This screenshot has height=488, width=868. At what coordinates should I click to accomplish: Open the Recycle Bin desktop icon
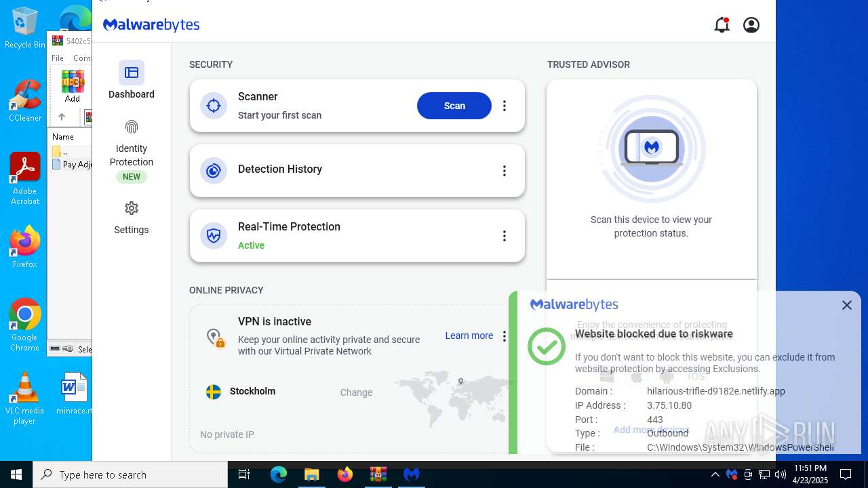pos(25,28)
